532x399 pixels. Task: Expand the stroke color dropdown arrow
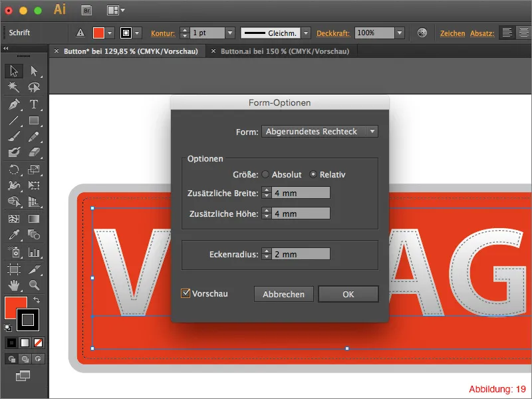(137, 33)
